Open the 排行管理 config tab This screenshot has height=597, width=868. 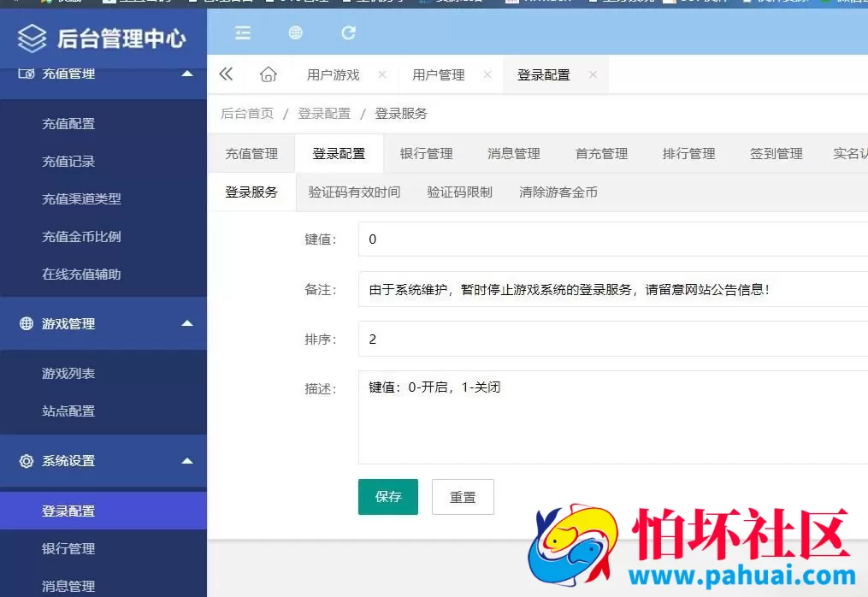(688, 153)
